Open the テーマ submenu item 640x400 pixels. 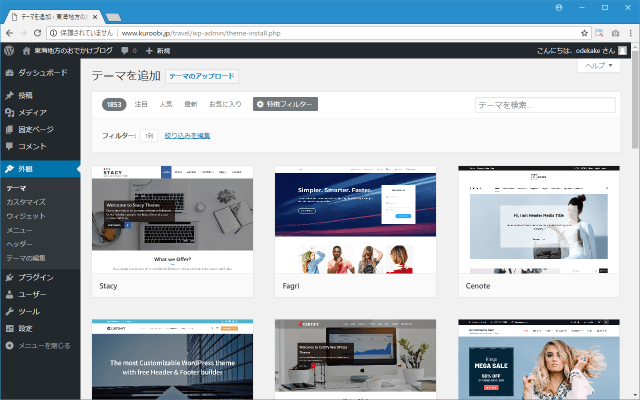click(16, 188)
